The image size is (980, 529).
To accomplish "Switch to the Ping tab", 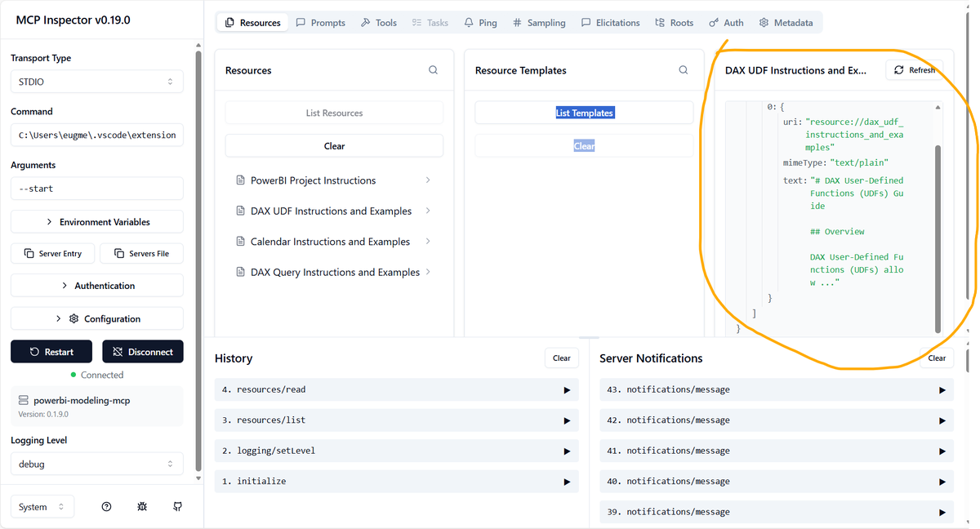I will tap(480, 23).
